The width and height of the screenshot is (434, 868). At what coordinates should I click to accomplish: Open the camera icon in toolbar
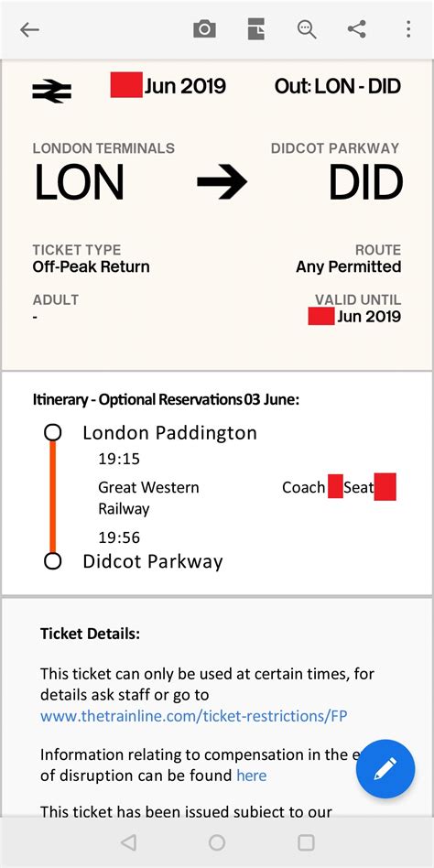coord(204,29)
